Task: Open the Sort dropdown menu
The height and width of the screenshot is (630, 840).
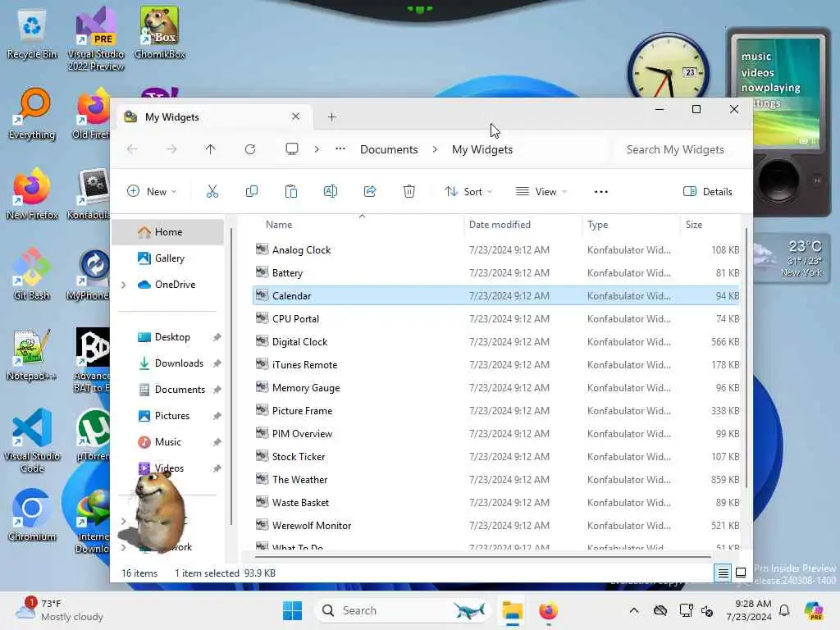Action: (468, 192)
